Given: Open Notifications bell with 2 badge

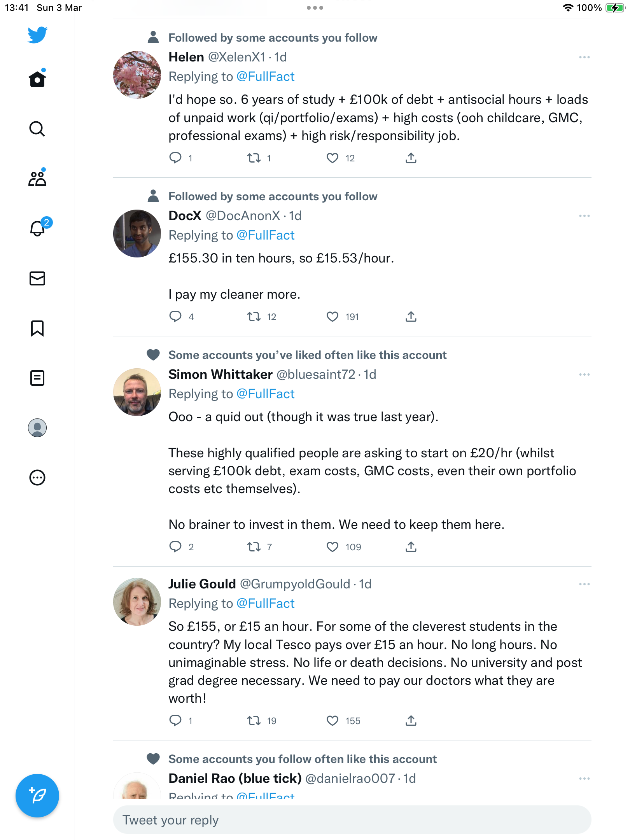Looking at the screenshot, I should click(x=37, y=228).
